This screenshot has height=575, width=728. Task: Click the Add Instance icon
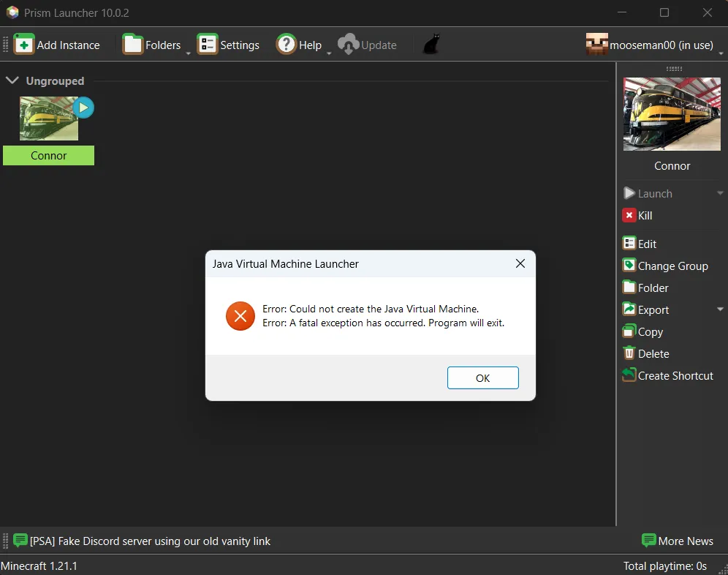[24, 44]
